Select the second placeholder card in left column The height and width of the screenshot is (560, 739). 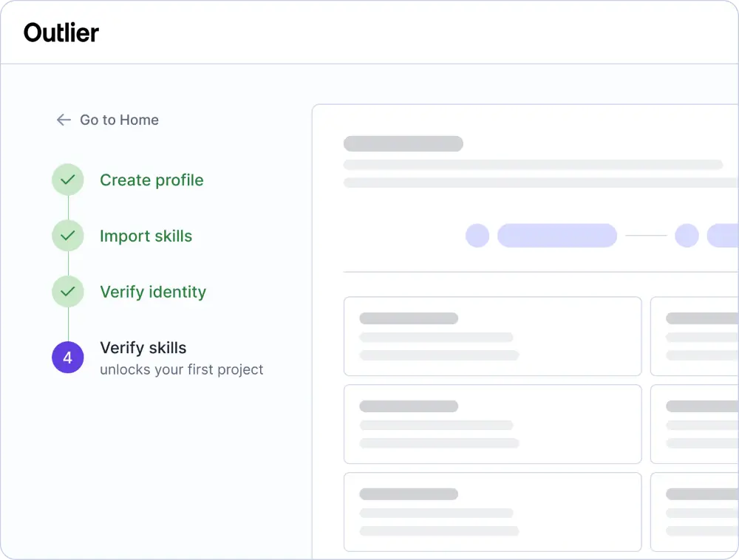493,424
